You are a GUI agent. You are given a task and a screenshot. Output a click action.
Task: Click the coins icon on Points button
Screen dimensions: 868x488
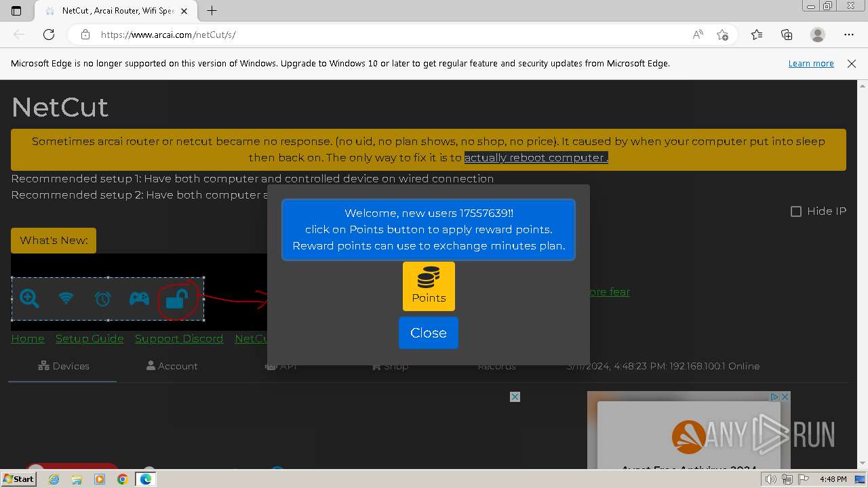coord(429,278)
